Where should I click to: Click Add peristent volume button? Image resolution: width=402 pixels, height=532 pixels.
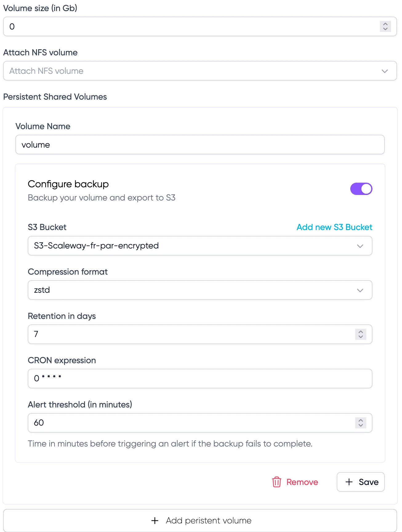coord(200,521)
